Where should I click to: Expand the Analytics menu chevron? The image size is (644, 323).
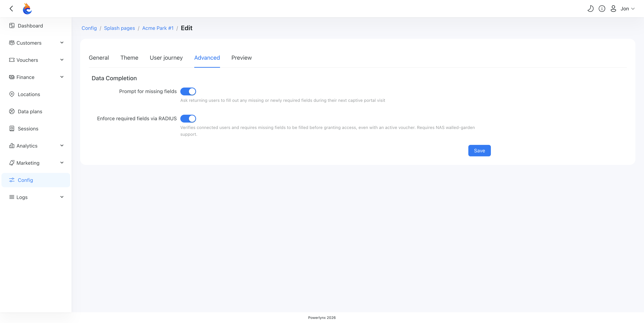(x=62, y=146)
